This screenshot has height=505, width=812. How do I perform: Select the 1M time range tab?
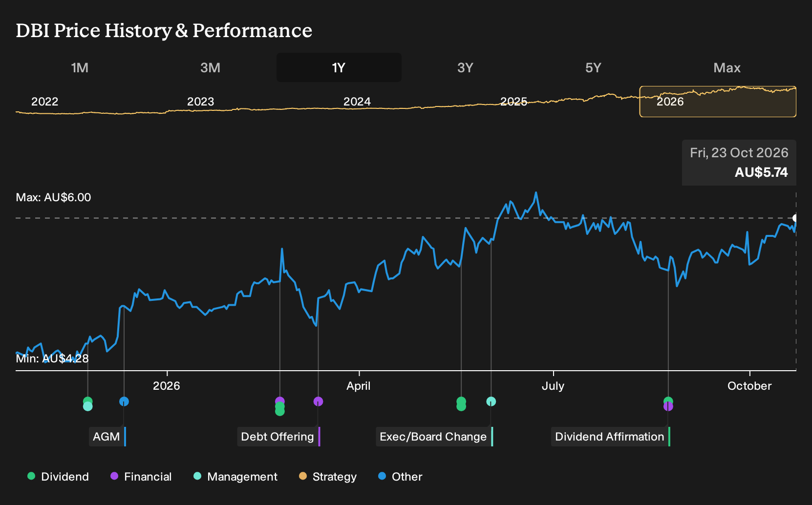tap(80, 67)
